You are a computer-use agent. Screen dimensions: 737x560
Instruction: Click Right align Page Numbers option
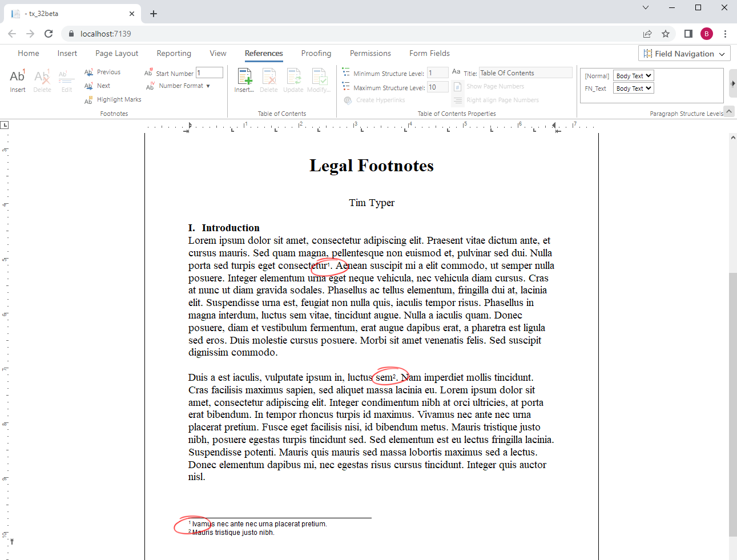(x=496, y=100)
